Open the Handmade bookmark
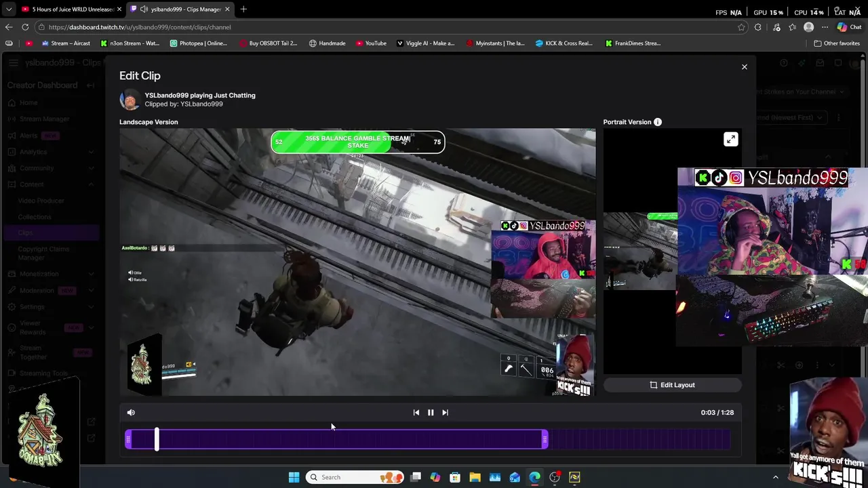This screenshot has width=868, height=488. (327, 43)
